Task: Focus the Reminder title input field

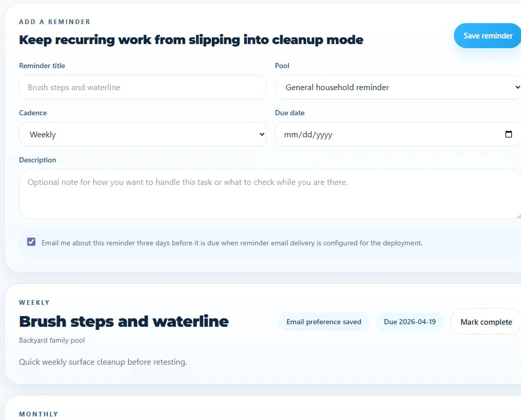Action: pos(143,87)
